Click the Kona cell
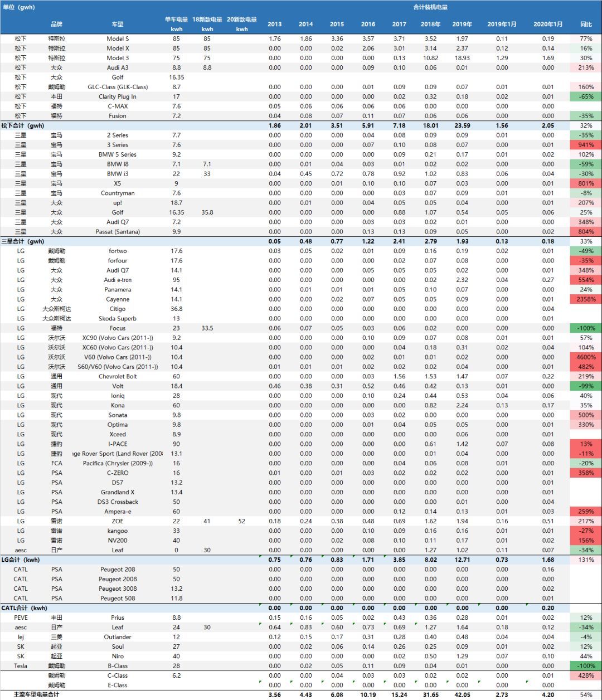The height and width of the screenshot is (700, 602). click(118, 406)
